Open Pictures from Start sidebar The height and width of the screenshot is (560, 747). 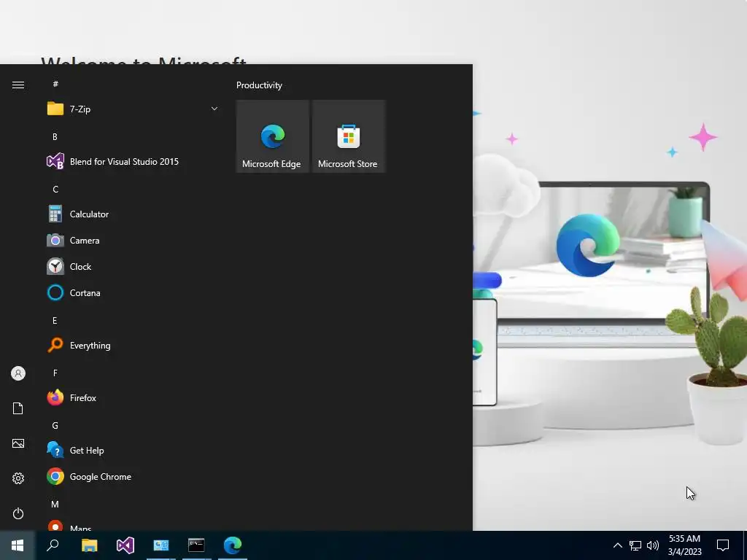pos(18,443)
